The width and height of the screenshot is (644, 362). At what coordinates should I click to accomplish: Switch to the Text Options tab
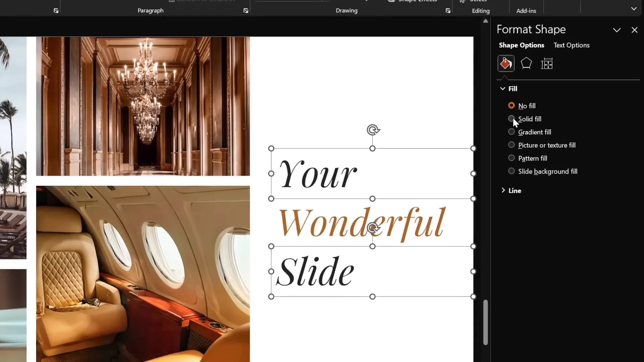click(571, 45)
